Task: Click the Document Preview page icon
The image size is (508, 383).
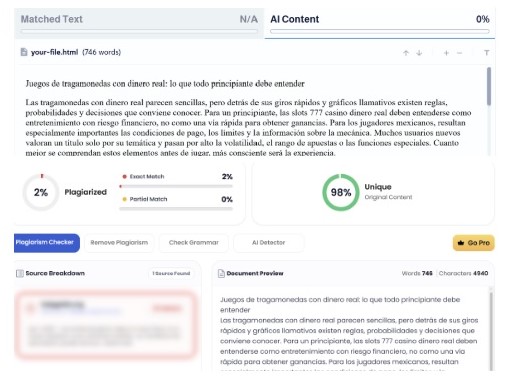Action: [x=221, y=273]
